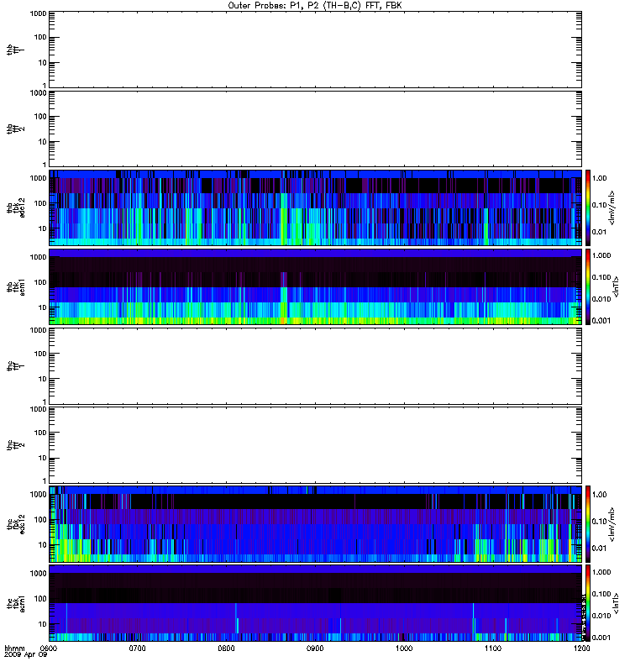630x672 pixels.
Task: Click the empty thc fff 1 plot panel
Action: [315, 366]
